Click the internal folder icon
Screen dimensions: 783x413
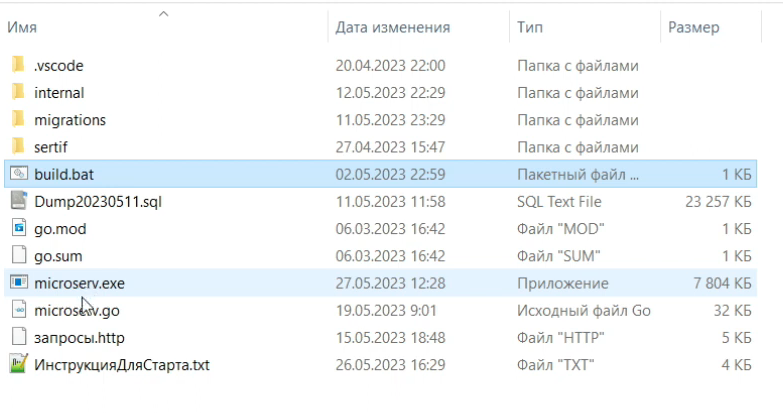point(18,92)
